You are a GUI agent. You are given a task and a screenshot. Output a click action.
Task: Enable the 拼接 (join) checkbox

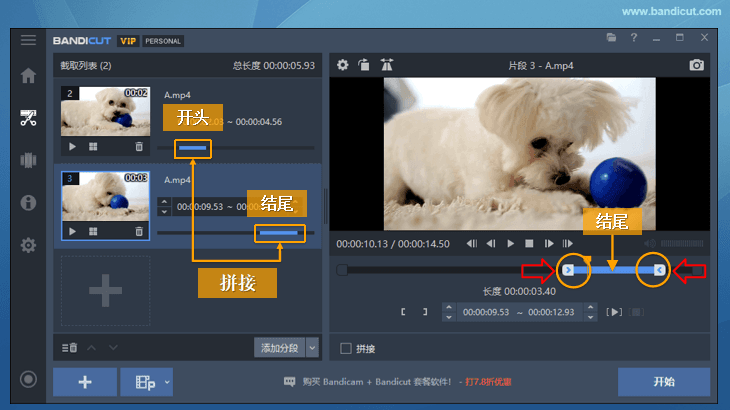[x=346, y=349]
